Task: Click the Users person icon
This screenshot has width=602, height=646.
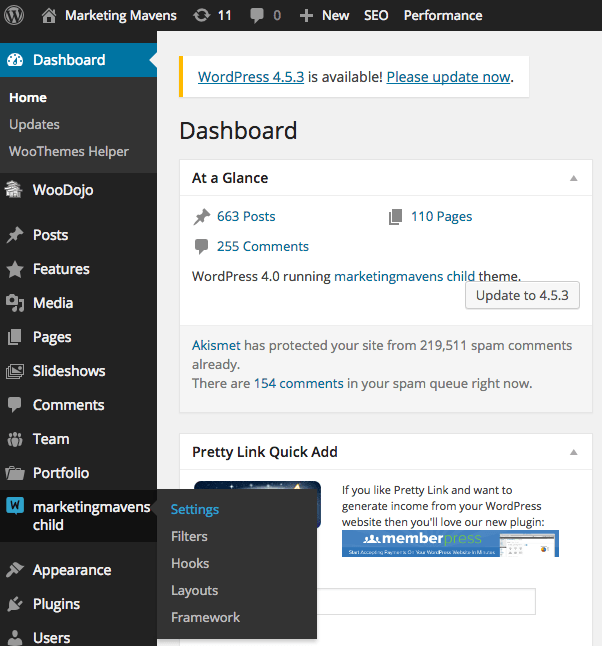Action: (x=15, y=638)
